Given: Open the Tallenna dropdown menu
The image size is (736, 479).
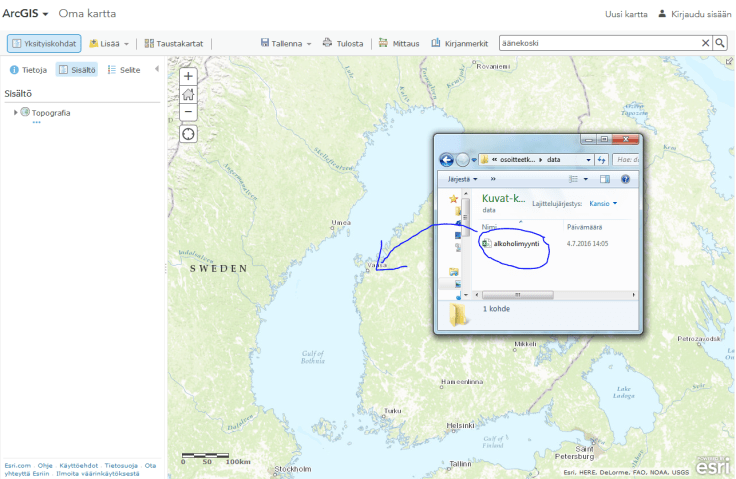Looking at the screenshot, I should pyautogui.click(x=286, y=43).
